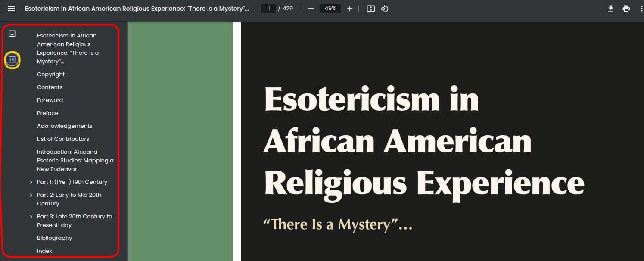Switch to the thumbnails view icon
This screenshot has height=261, width=644.
coord(12,34)
